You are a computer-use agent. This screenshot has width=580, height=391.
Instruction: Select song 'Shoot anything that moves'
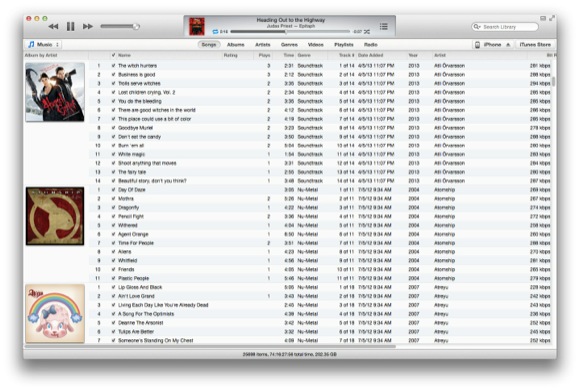pyautogui.click(x=320, y=163)
